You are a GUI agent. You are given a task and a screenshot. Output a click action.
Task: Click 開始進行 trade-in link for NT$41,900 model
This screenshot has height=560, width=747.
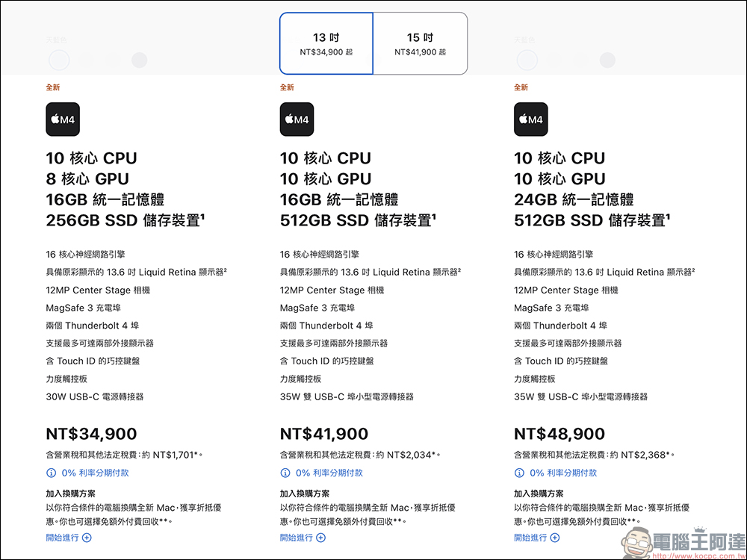point(303,538)
